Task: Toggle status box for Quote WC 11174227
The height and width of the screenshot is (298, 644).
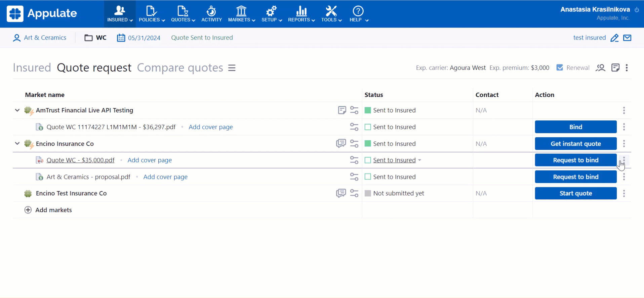Action: [x=368, y=127]
